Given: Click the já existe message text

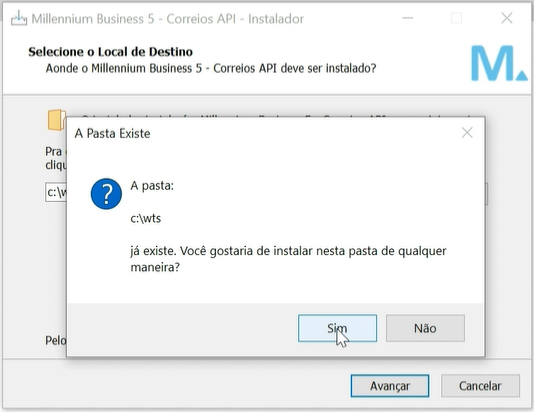Looking at the screenshot, I should coord(288,259).
